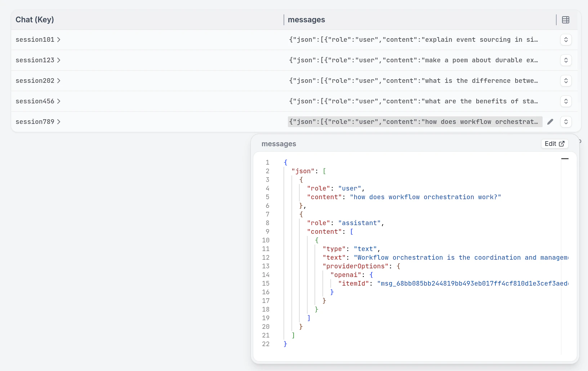Click the Edit button in the messages panel
This screenshot has width=588, height=371.
pyautogui.click(x=554, y=143)
